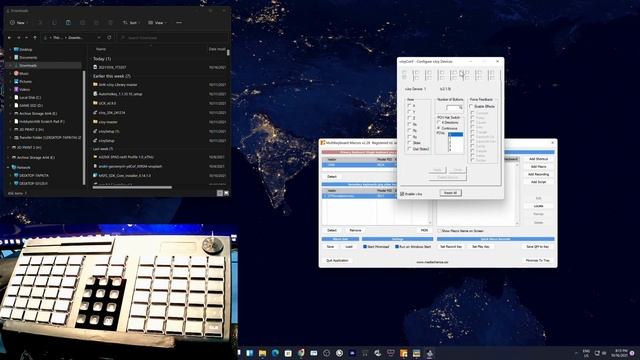The image size is (640, 360).
Task: Click the file list horizontal scrollbar in Explorer
Action: (x=132, y=187)
